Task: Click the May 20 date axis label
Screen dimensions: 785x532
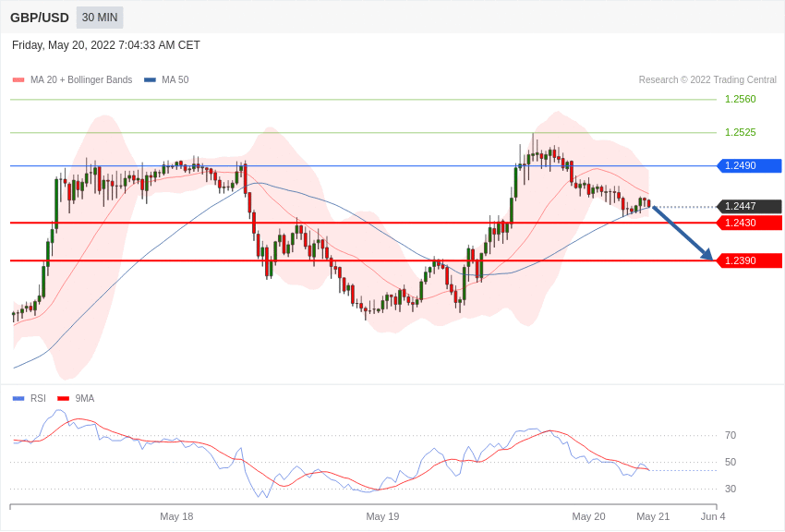Action: (x=589, y=516)
